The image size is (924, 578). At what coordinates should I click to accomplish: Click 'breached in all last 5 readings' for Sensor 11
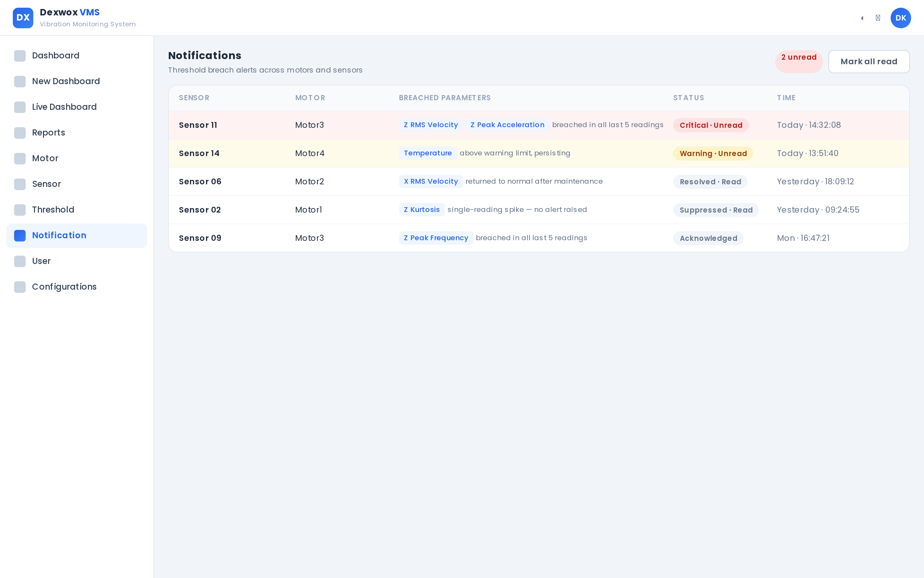pyautogui.click(x=607, y=125)
